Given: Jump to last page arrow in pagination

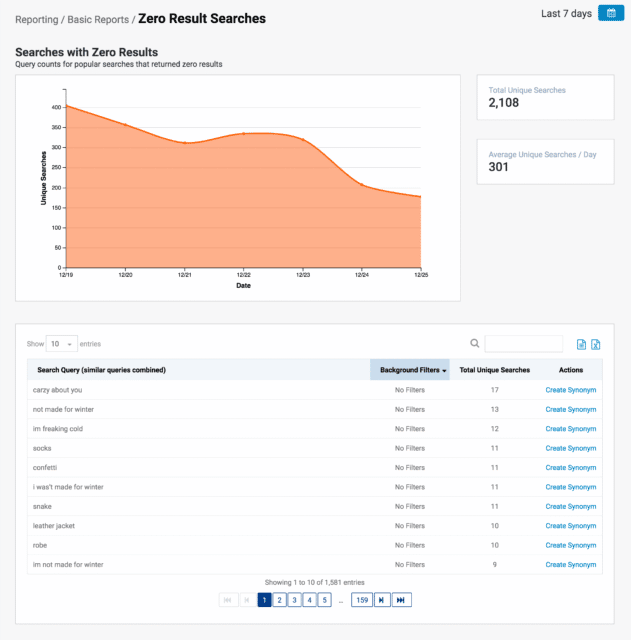Looking at the screenshot, I should [402, 600].
